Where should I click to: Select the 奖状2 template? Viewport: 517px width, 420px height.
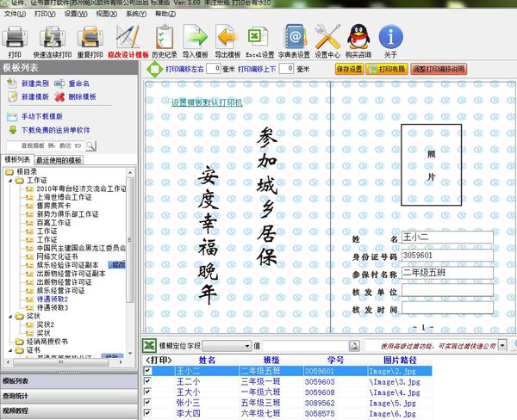[46, 324]
